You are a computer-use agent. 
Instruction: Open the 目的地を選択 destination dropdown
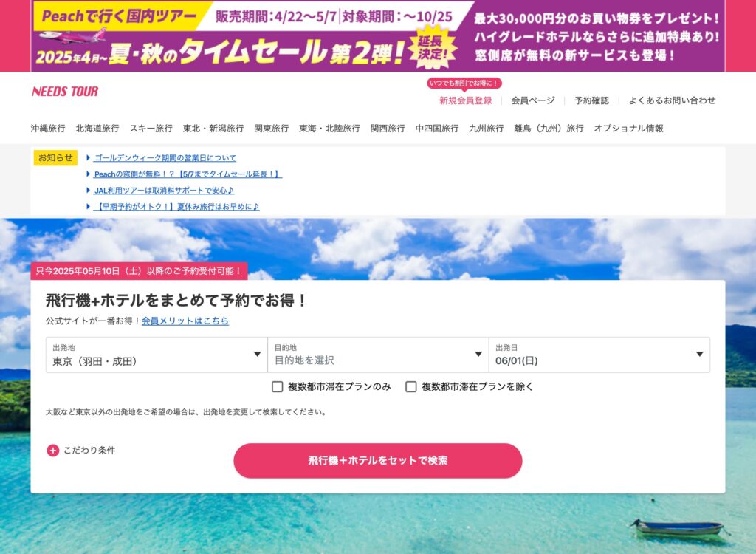(x=378, y=355)
